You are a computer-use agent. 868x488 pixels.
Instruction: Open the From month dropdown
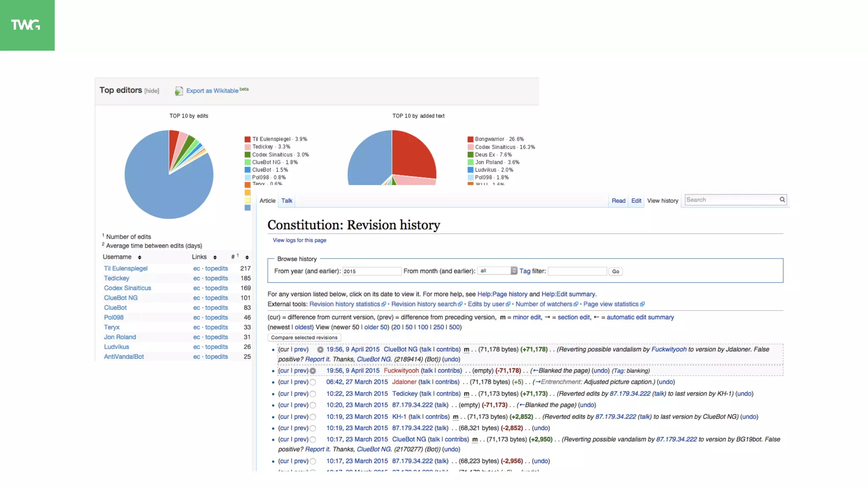coord(497,271)
